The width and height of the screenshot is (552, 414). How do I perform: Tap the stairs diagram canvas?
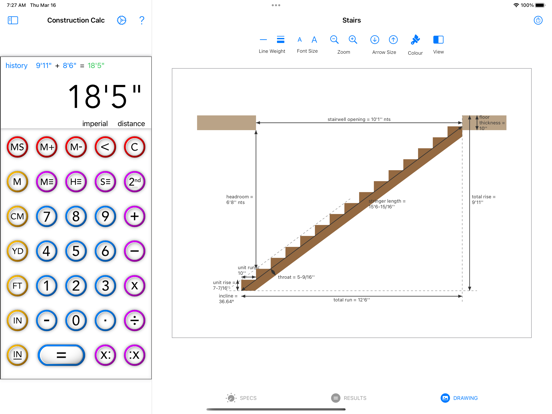pyautogui.click(x=352, y=203)
